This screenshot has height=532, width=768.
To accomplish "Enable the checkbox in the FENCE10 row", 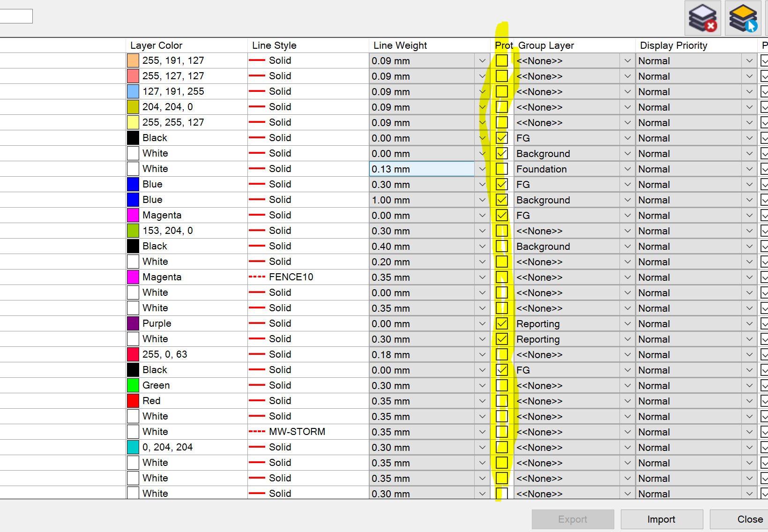I will point(501,277).
